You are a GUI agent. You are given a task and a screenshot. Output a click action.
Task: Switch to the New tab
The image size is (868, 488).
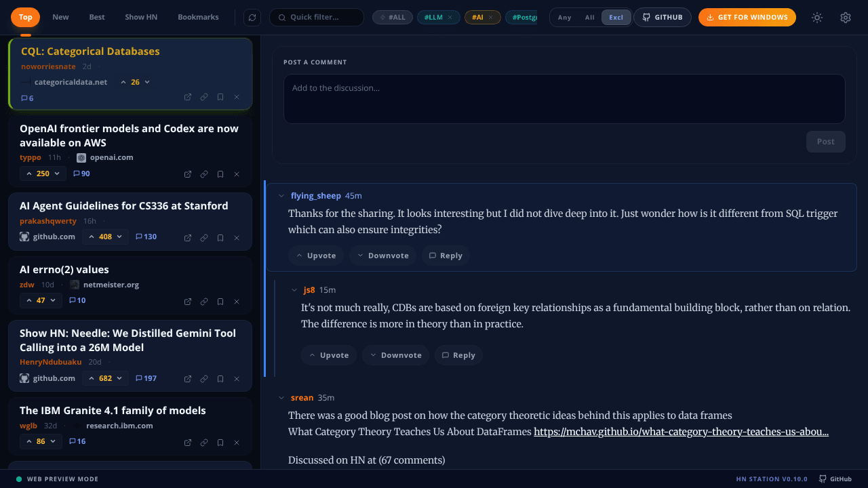tap(60, 17)
